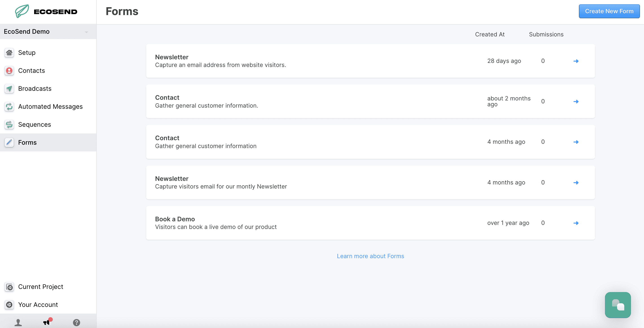Expand the EcoSend Demo project dropdown
Screen dimensions: 644x328
[86, 32]
